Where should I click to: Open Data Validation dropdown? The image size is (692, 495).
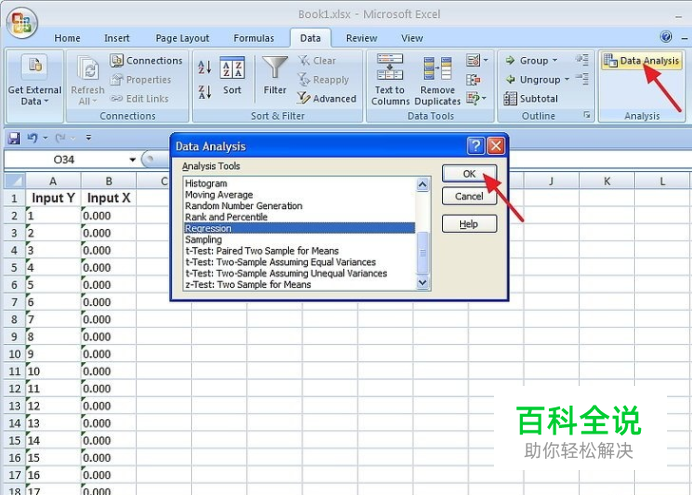tap(485, 60)
